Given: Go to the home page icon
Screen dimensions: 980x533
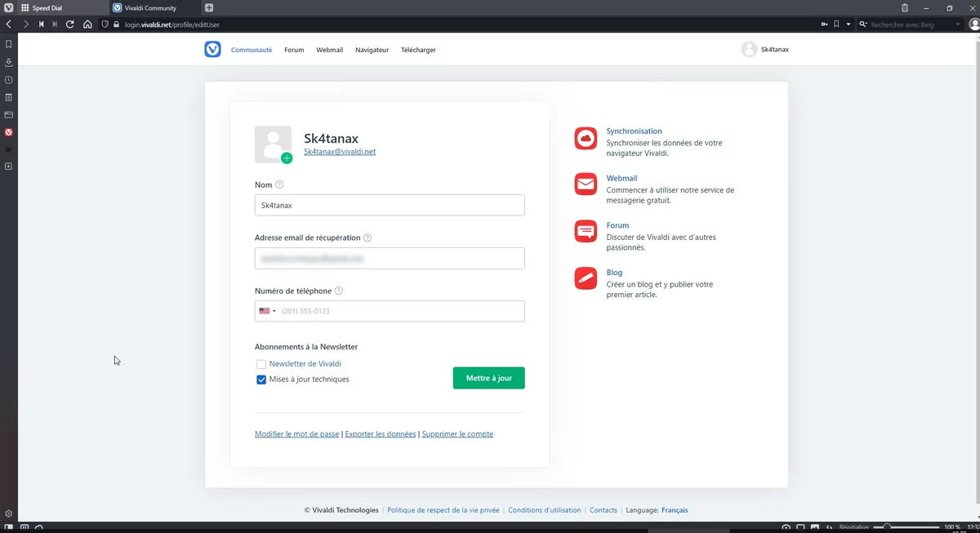Looking at the screenshot, I should (87, 24).
